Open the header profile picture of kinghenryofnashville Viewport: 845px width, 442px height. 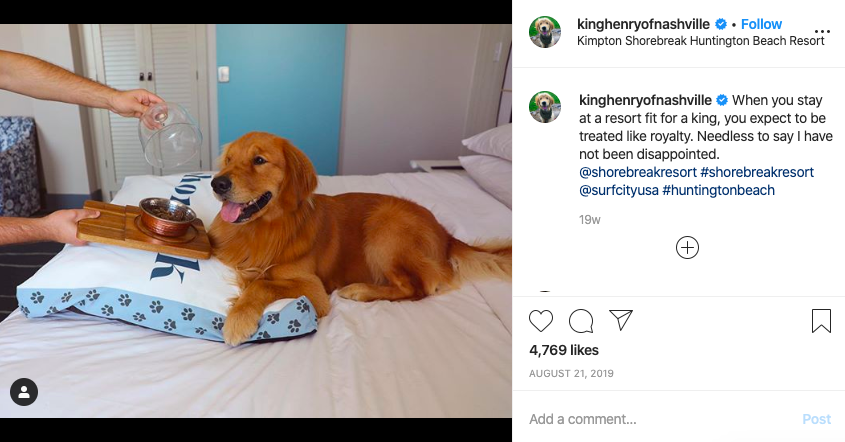(x=545, y=32)
